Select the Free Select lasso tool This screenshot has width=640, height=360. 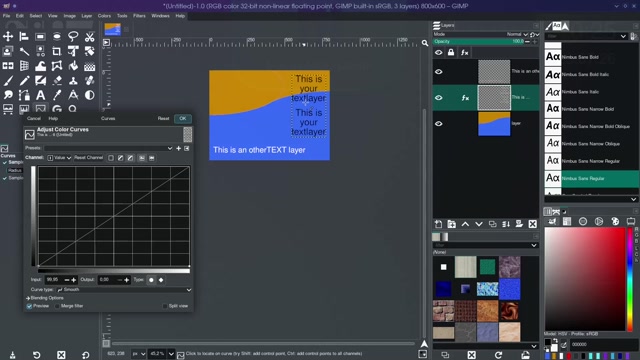pyautogui.click(x=73, y=37)
